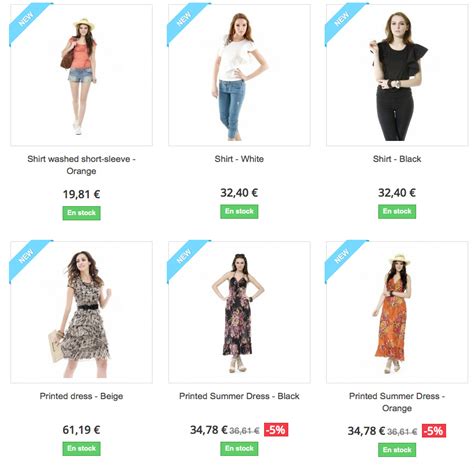This screenshot has width=474, height=468.
Task: Follow the 'Shirt - Black' product link
Action: tap(397, 159)
